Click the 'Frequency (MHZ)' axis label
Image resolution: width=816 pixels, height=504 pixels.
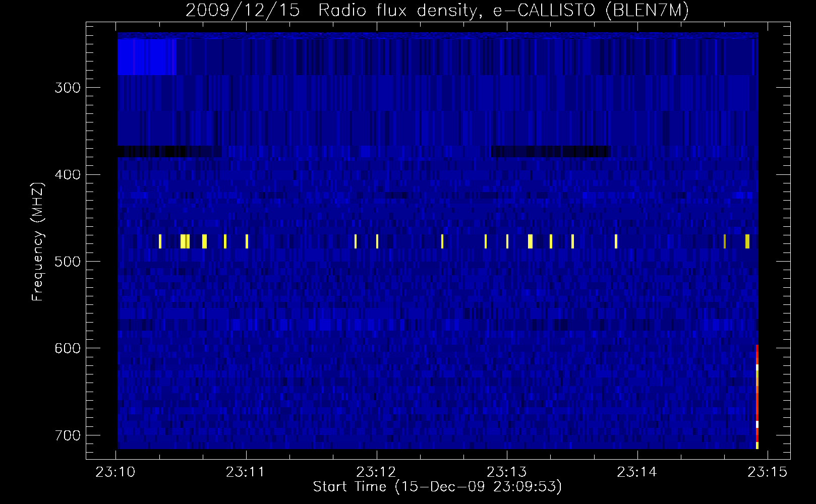(x=37, y=241)
